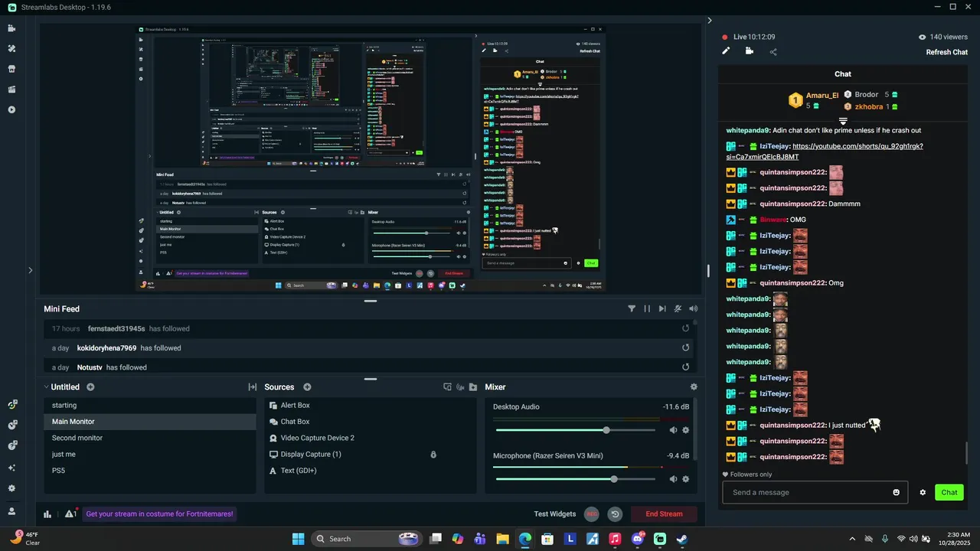Open emoji picker in chat input
Image resolution: width=980 pixels, height=551 pixels.
point(896,492)
